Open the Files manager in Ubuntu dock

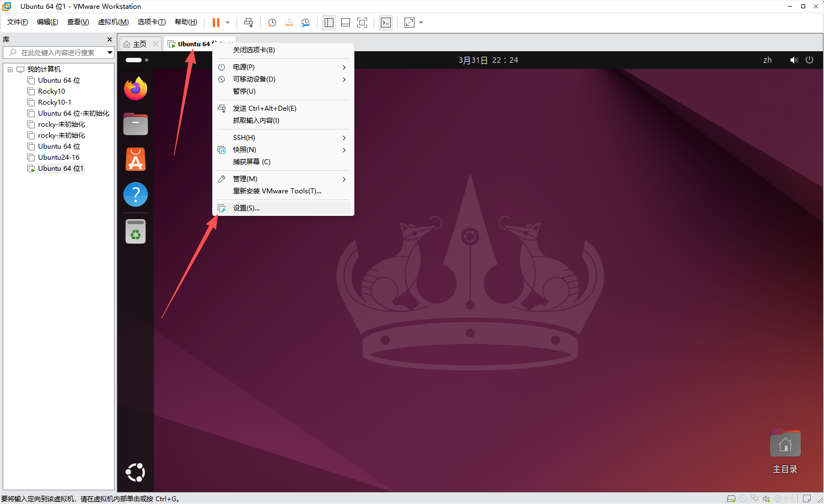136,124
